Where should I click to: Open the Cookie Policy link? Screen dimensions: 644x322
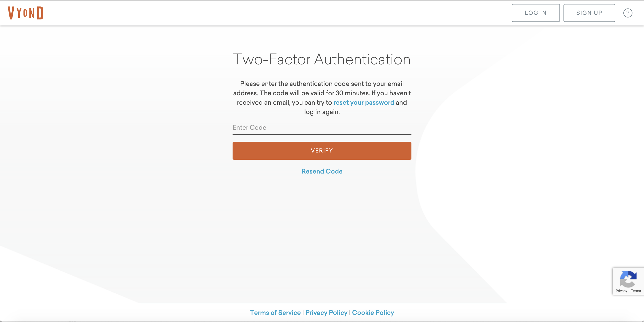(373, 313)
